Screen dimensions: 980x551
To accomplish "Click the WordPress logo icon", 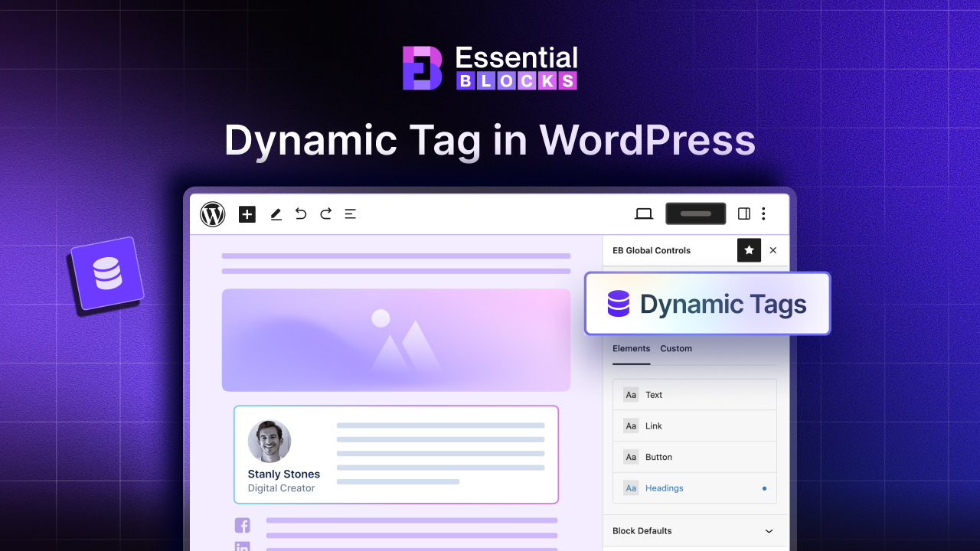I will (x=213, y=214).
